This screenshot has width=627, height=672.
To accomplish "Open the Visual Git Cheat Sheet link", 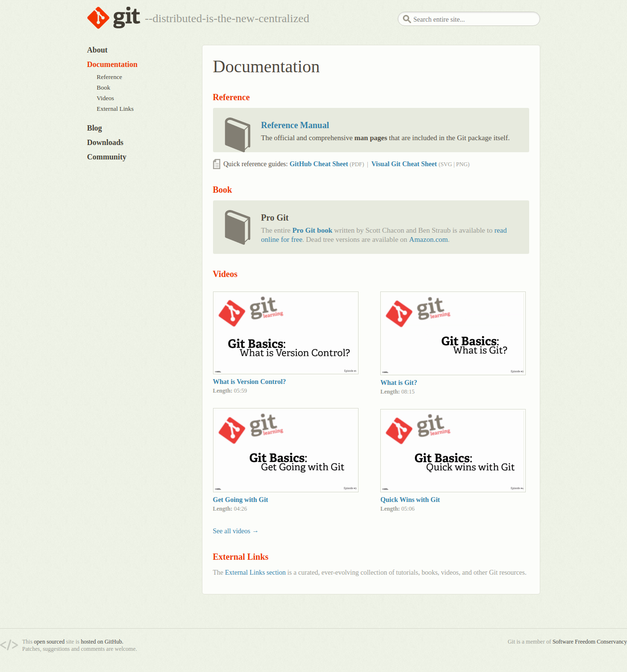I will 404,164.
